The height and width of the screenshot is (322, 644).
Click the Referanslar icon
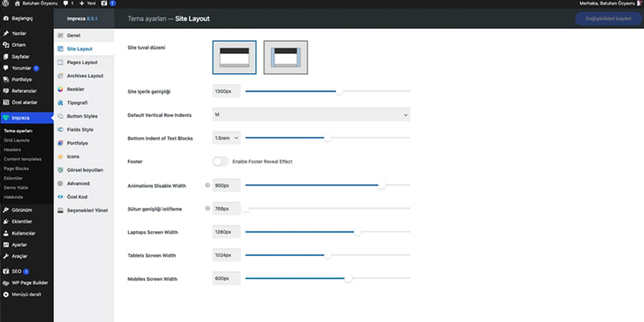[6, 91]
